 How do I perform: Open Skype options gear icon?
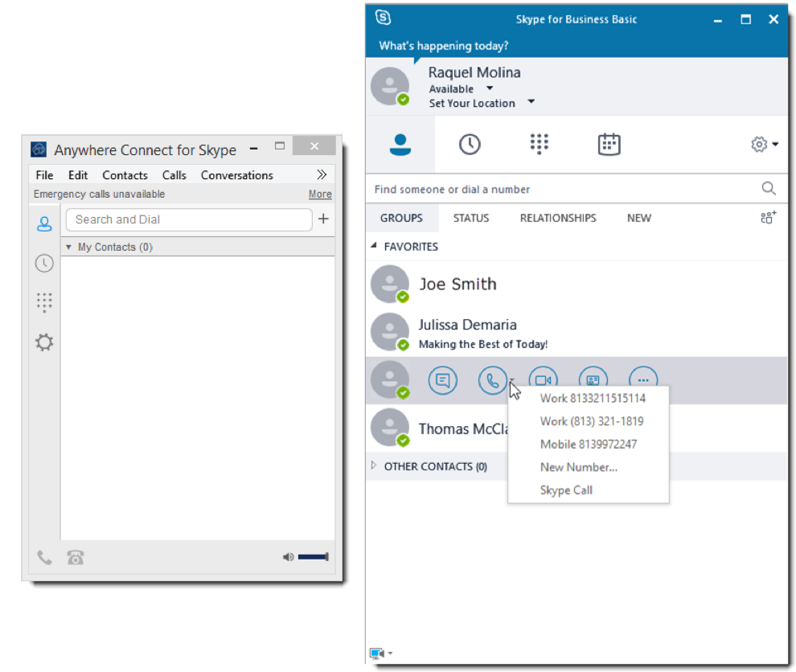pyautogui.click(x=759, y=144)
